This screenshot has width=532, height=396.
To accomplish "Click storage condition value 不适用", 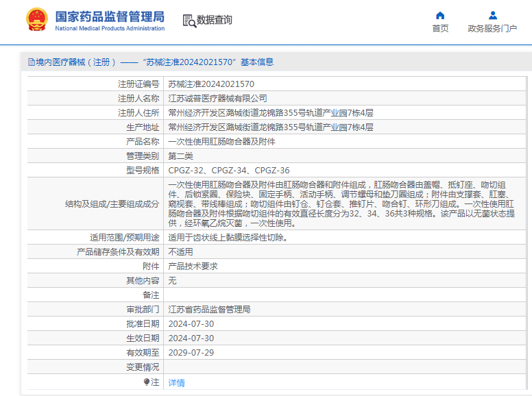I will pyautogui.click(x=180, y=252).
